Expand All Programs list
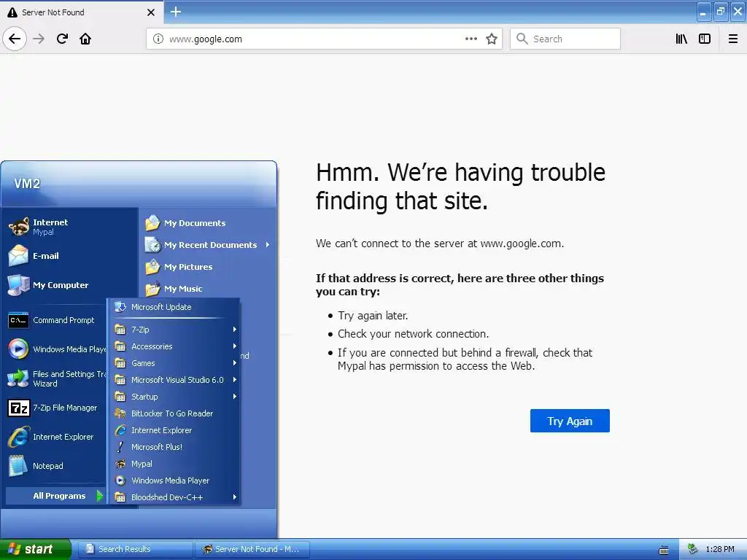Image resolution: width=747 pixels, height=560 pixels. (x=55, y=496)
